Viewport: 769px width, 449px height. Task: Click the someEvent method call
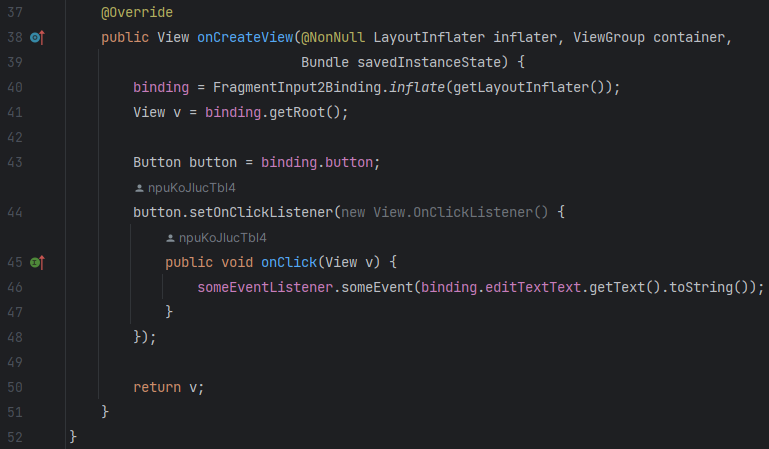point(377,287)
